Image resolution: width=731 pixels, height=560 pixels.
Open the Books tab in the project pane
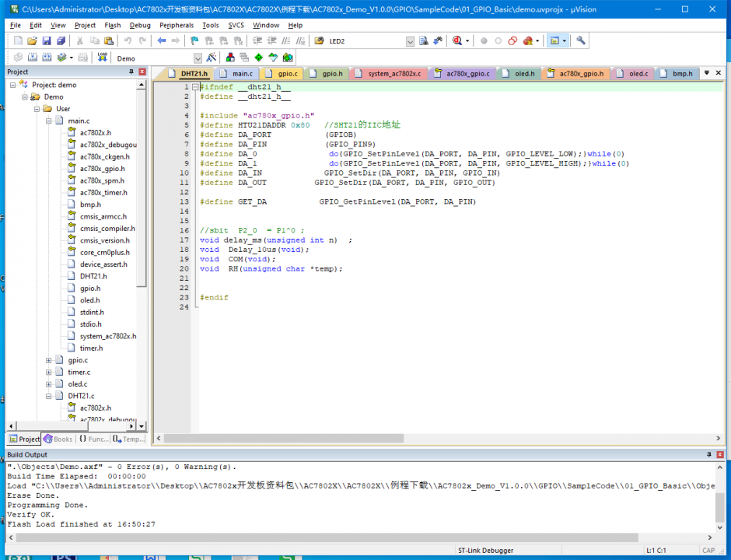click(58, 439)
